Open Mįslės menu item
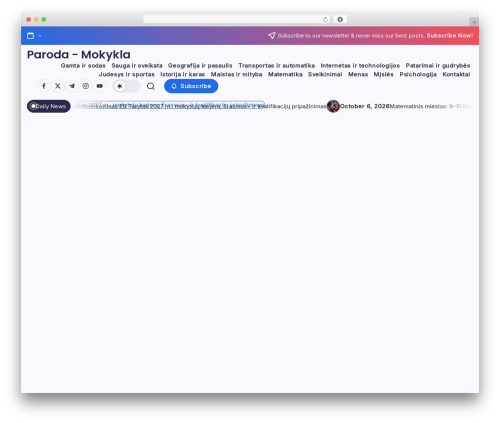The image size is (500, 423). pyautogui.click(x=383, y=74)
